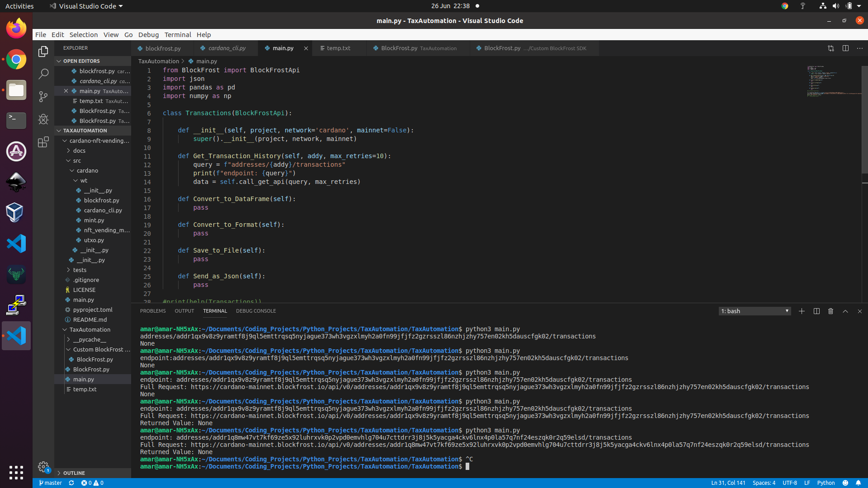Launch Firefox from the Ubuntu dock
Viewport: 868px width, 488px height.
(x=16, y=28)
